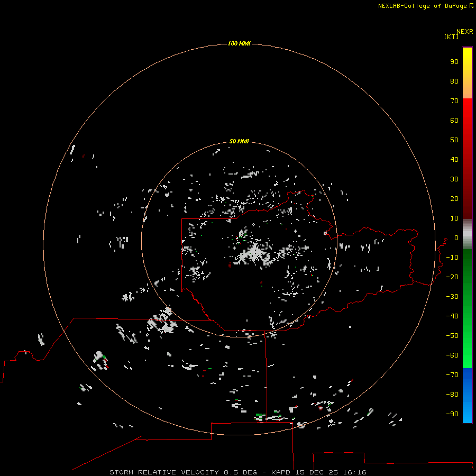
Task: Click the gray zero-velocity segment of the color bar
Action: (467, 234)
